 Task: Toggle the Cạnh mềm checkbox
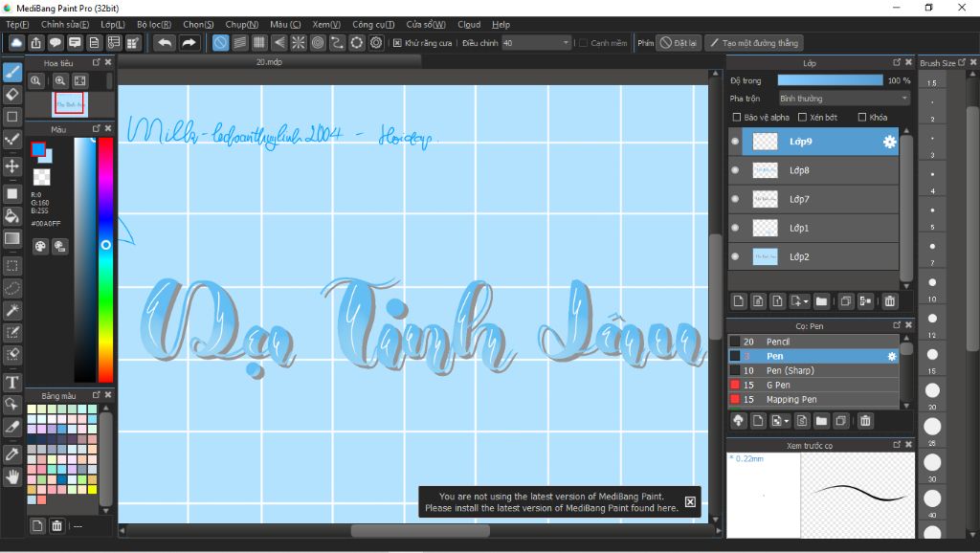583,43
